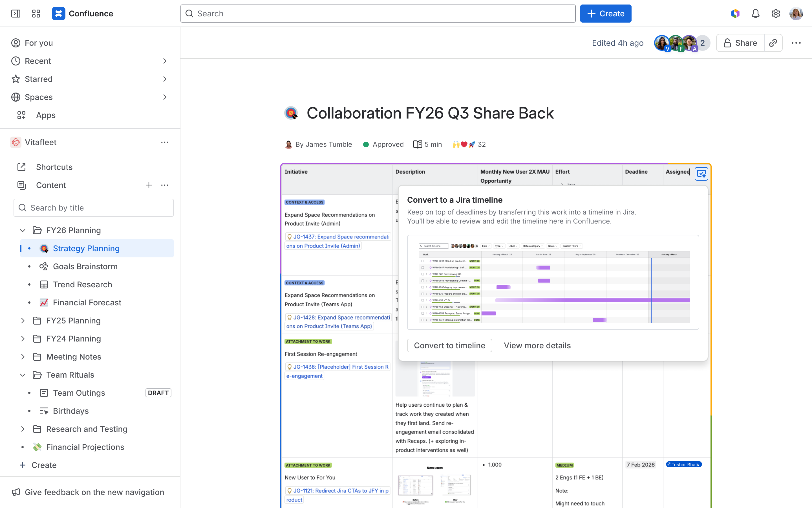Screen dimensions: 812x508
Task: Expand the FY25 Planning folder
Action: click(x=23, y=321)
